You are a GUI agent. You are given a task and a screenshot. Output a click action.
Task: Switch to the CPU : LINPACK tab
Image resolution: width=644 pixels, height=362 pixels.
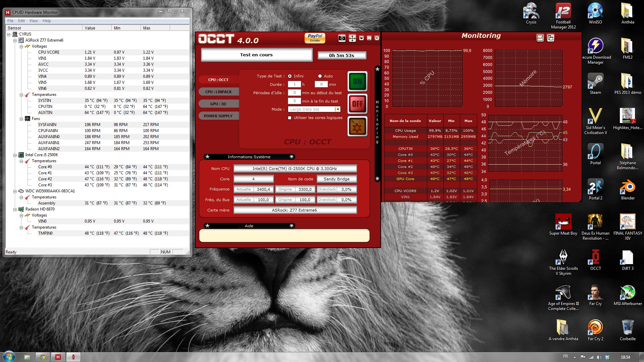218,92
